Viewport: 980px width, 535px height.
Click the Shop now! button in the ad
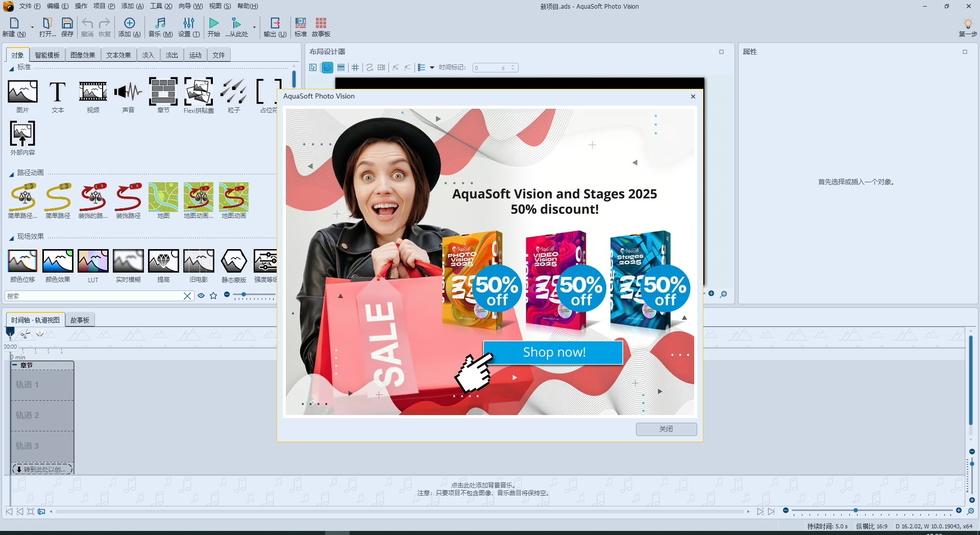point(554,352)
